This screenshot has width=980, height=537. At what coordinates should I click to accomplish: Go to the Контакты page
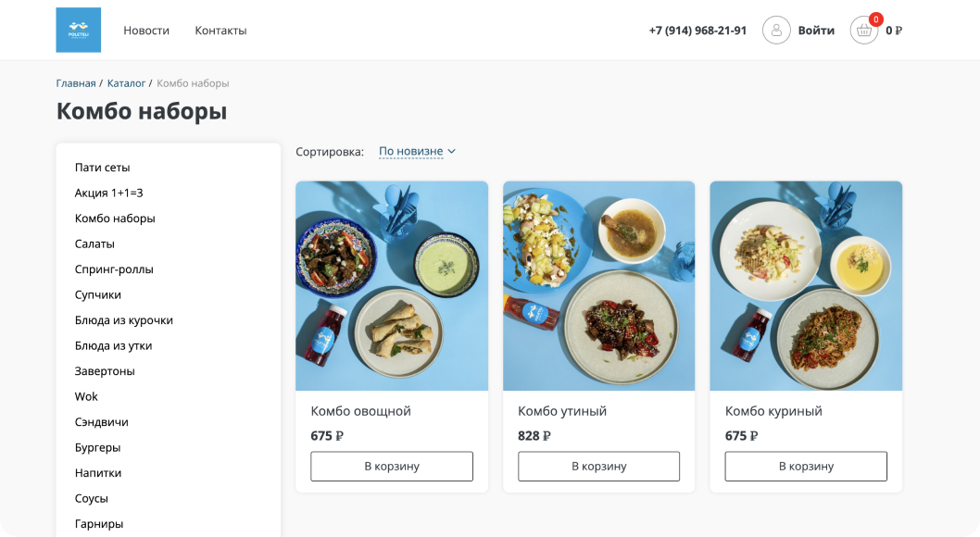(x=220, y=31)
